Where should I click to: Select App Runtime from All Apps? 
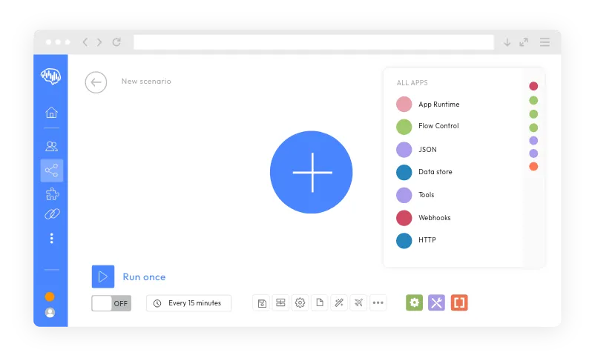(428, 105)
